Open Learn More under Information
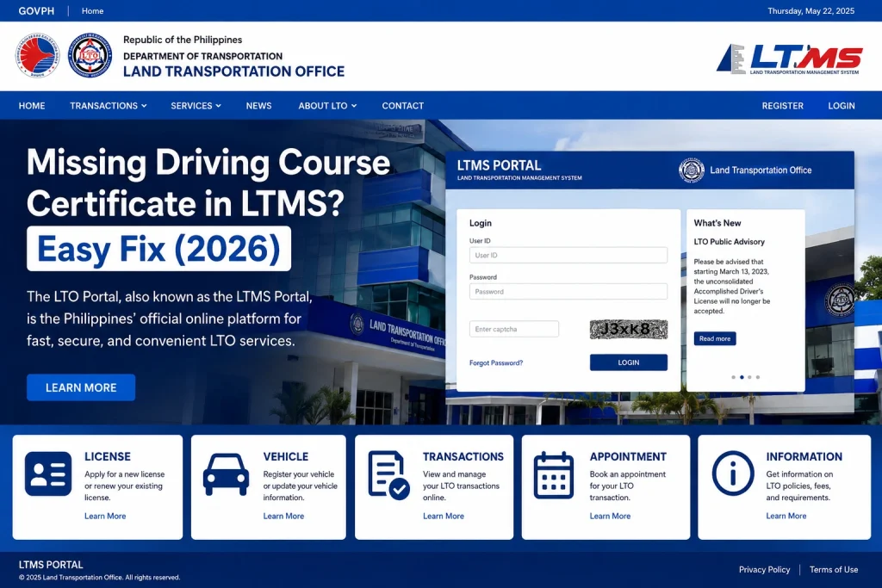This screenshot has width=882, height=588. click(786, 516)
